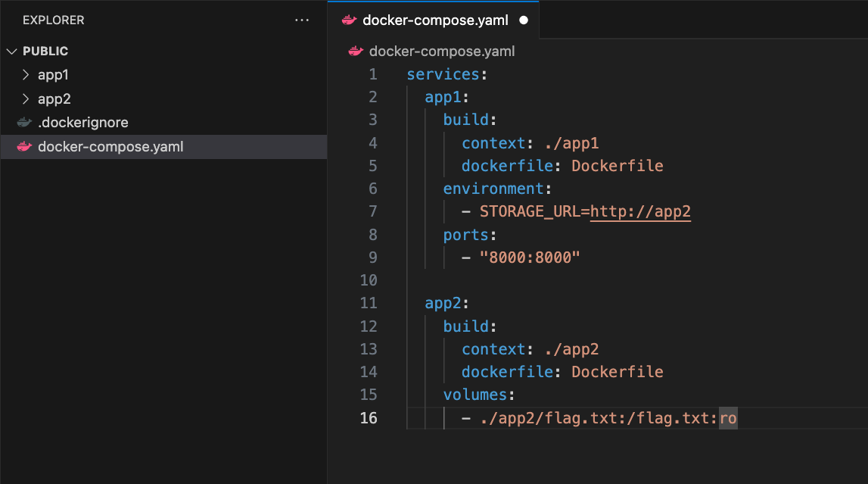Image resolution: width=868 pixels, height=484 pixels.
Task: Click line number 10 in the gutter
Action: [x=369, y=280]
